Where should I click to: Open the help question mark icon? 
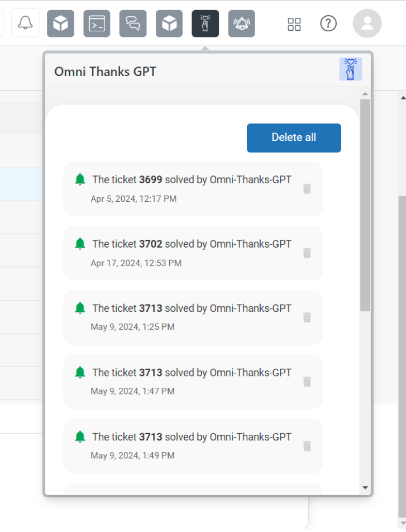(x=328, y=23)
